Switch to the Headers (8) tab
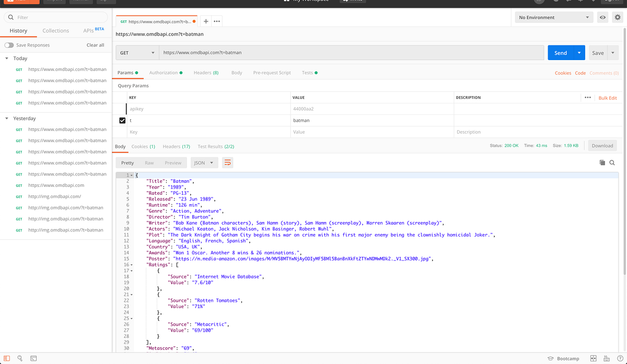The image size is (627, 364). click(x=206, y=73)
